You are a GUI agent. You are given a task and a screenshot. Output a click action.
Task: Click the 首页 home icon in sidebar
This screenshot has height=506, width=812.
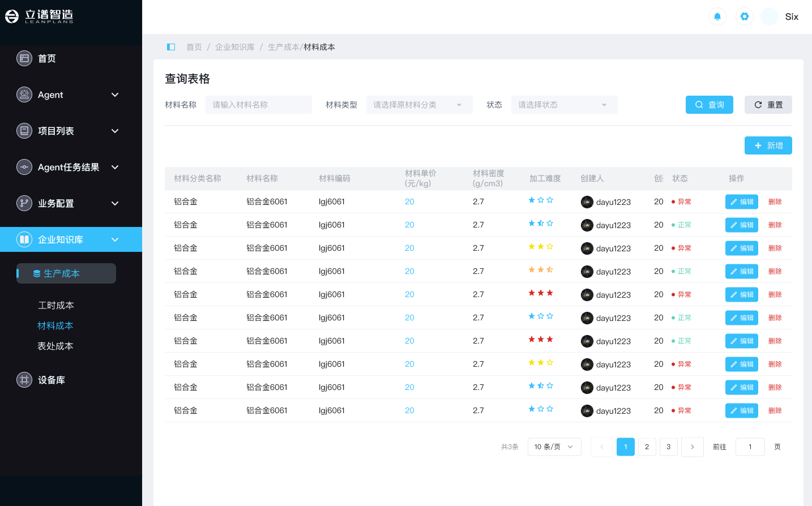24,58
